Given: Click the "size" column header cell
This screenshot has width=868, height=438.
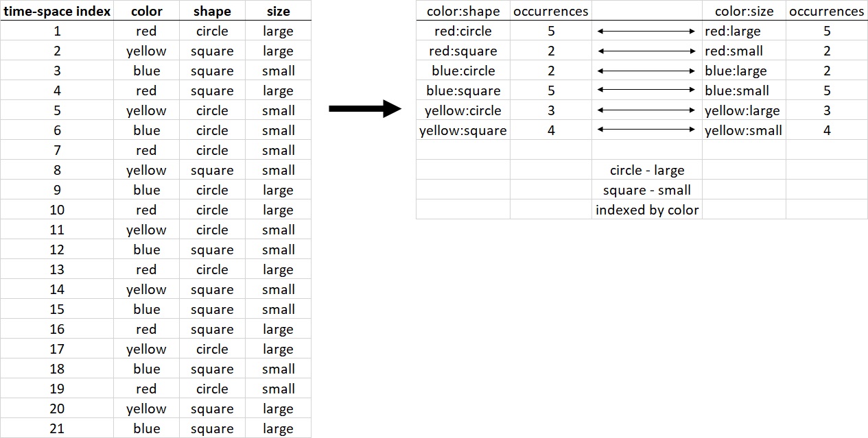Looking at the screenshot, I should 278,11.
